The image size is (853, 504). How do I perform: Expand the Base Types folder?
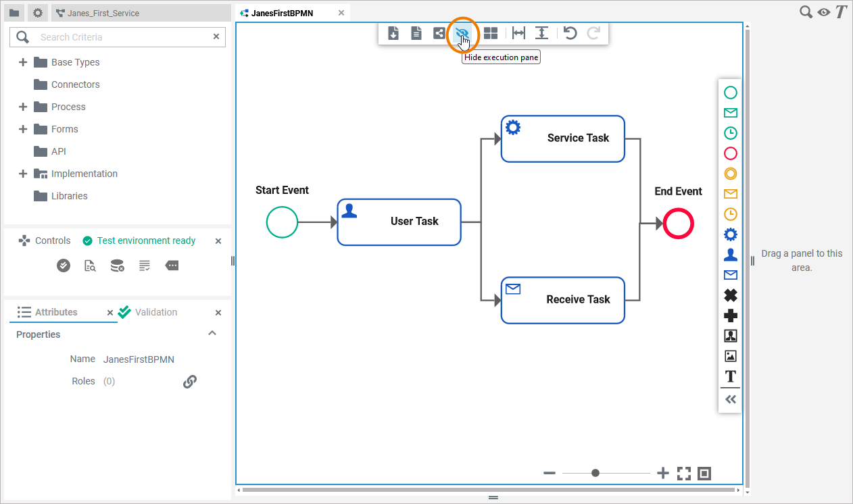click(23, 62)
